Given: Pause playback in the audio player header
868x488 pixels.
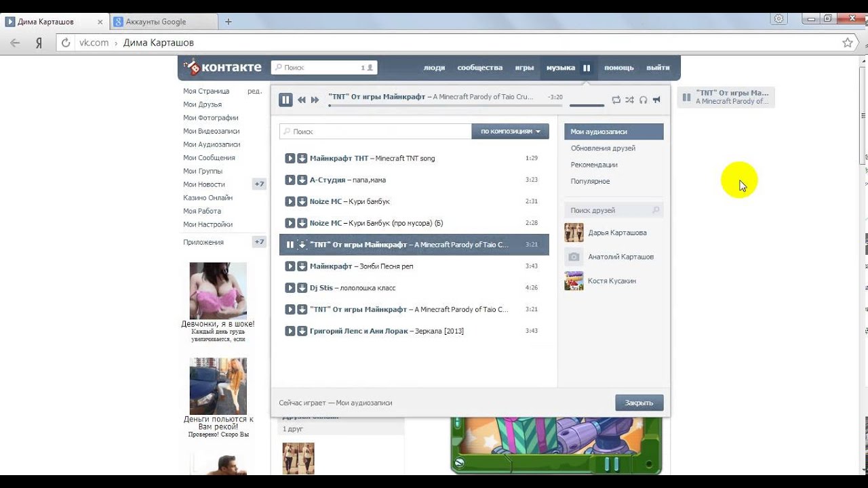Looking at the screenshot, I should 285,100.
